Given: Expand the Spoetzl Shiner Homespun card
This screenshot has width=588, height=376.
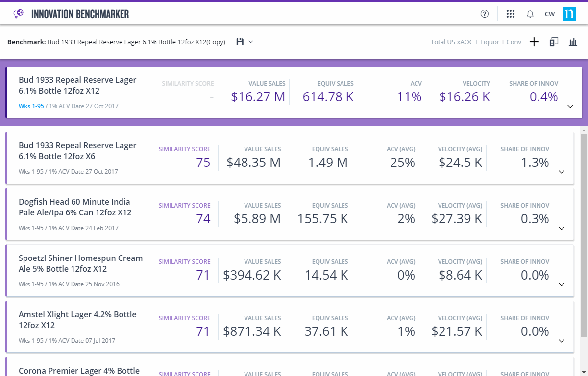Looking at the screenshot, I should coord(562,284).
